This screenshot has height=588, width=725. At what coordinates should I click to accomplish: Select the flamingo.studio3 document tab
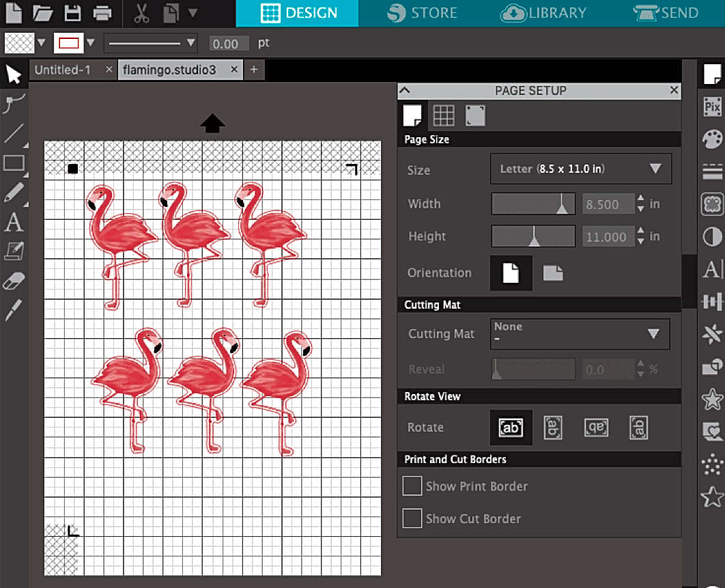click(170, 70)
